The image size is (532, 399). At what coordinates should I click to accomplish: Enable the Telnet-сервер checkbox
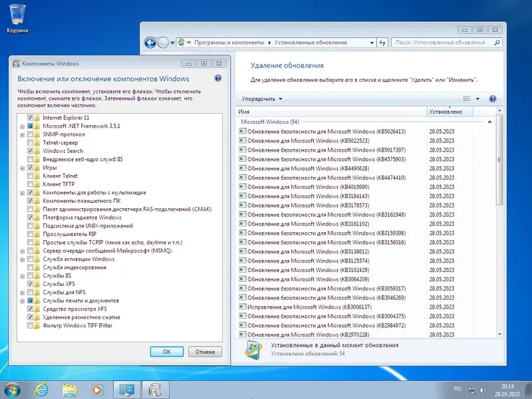(x=30, y=143)
